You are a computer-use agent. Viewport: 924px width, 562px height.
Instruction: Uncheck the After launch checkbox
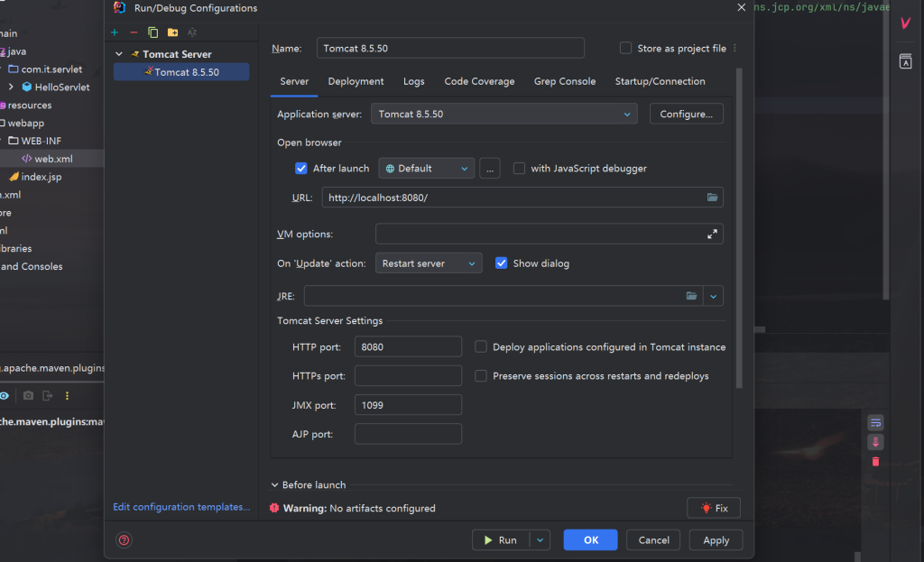pyautogui.click(x=301, y=169)
